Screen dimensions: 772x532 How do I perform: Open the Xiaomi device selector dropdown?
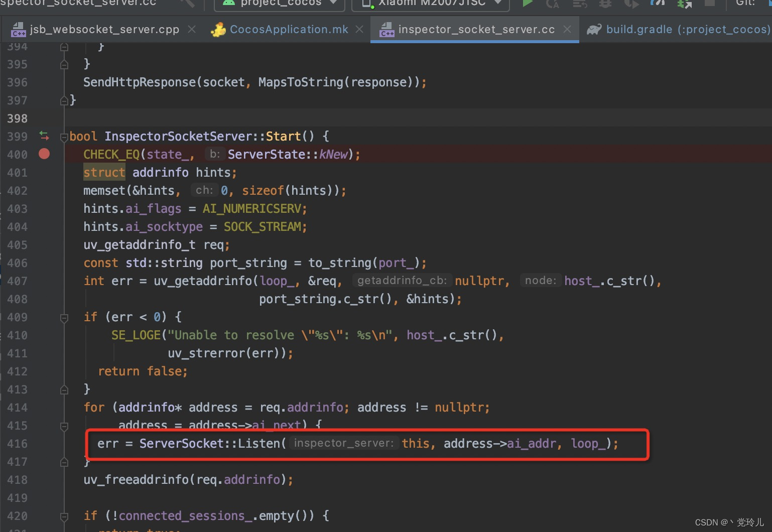pyautogui.click(x=431, y=4)
